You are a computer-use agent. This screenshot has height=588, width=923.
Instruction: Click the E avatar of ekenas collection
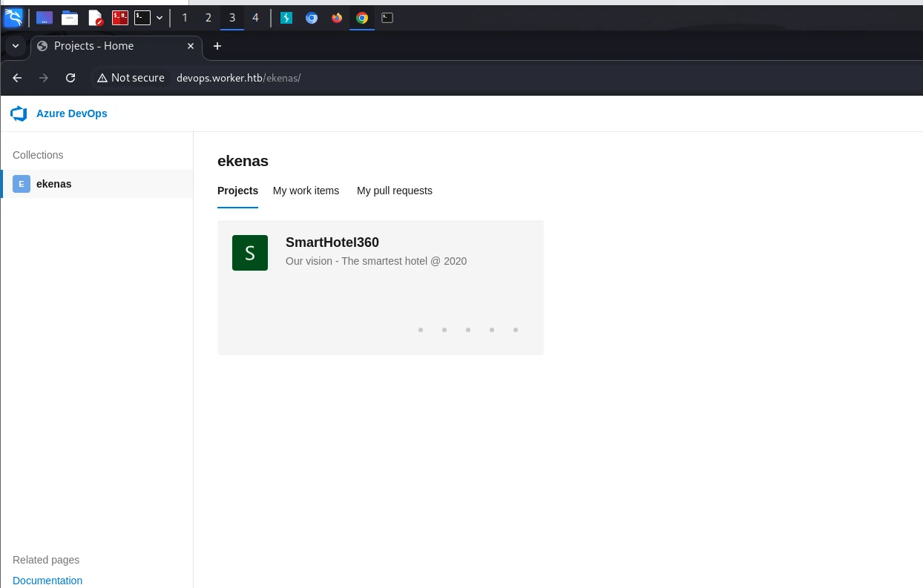pyautogui.click(x=22, y=184)
